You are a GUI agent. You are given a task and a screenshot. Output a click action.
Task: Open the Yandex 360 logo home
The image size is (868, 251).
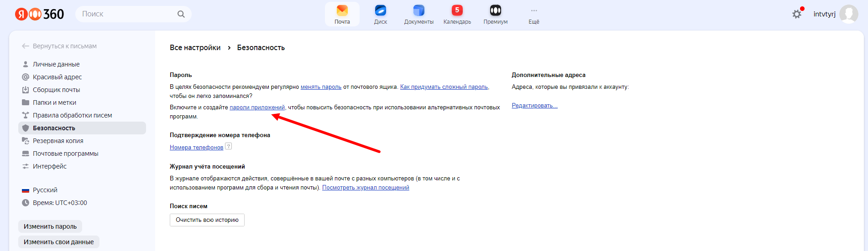(40, 14)
